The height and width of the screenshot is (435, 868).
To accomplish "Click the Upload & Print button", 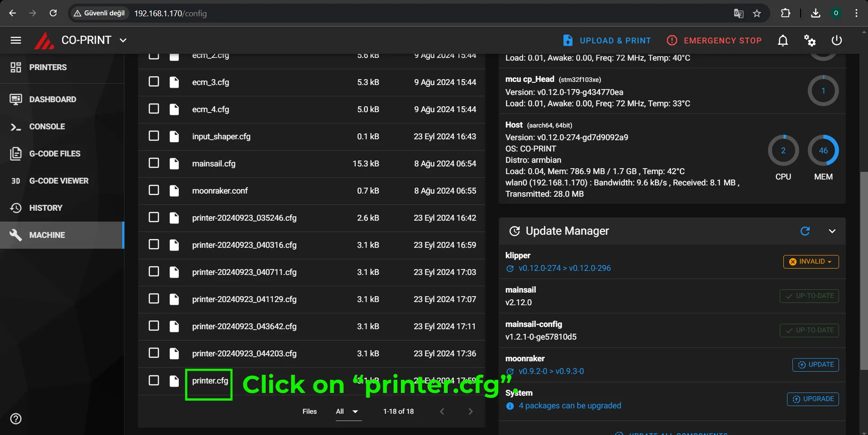I will click(x=606, y=40).
